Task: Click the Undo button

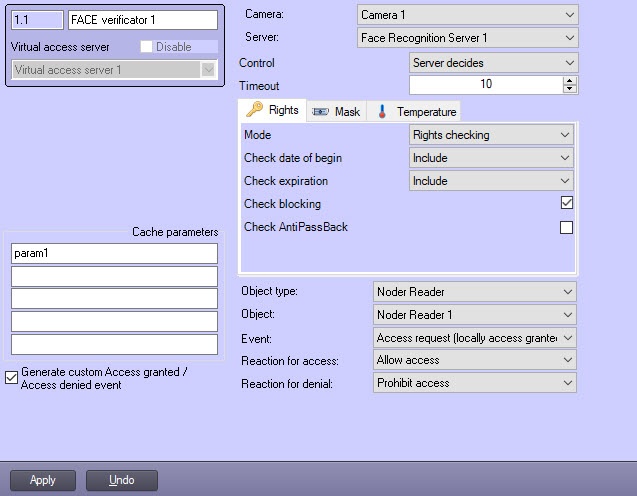Action: (x=122, y=480)
